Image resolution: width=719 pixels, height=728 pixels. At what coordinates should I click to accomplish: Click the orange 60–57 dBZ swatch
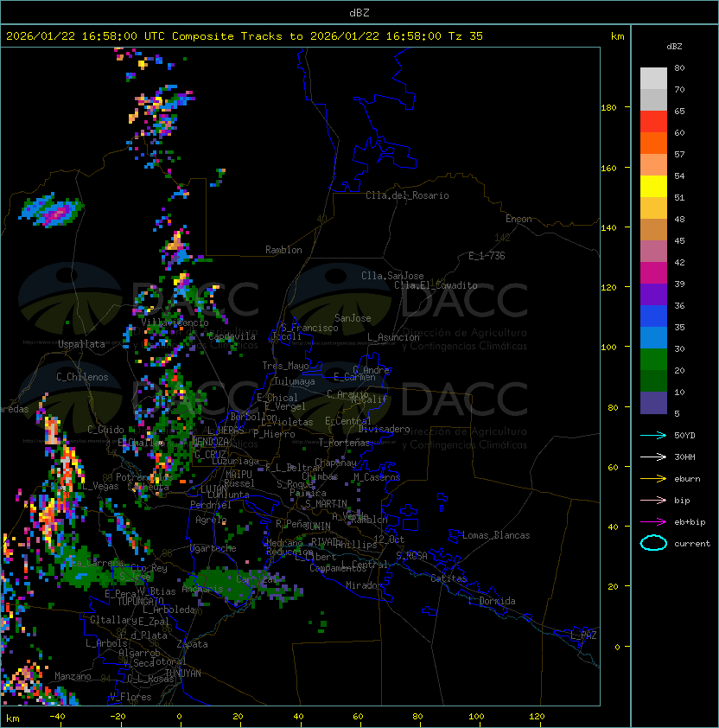click(653, 143)
